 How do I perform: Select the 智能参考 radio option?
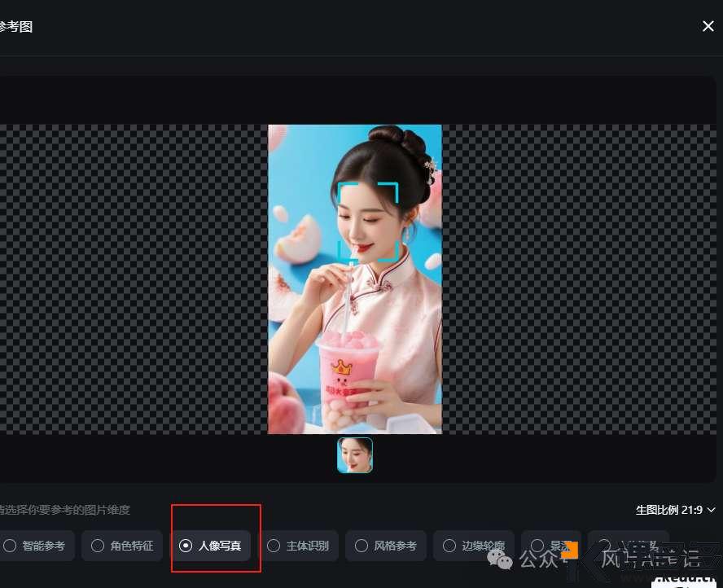pos(35,546)
